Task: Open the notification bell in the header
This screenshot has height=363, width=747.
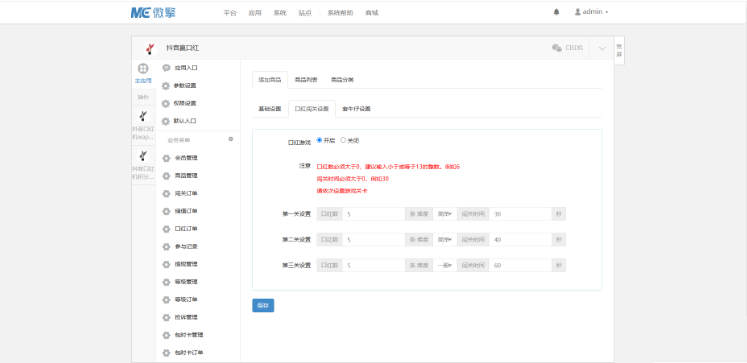Action: point(556,12)
